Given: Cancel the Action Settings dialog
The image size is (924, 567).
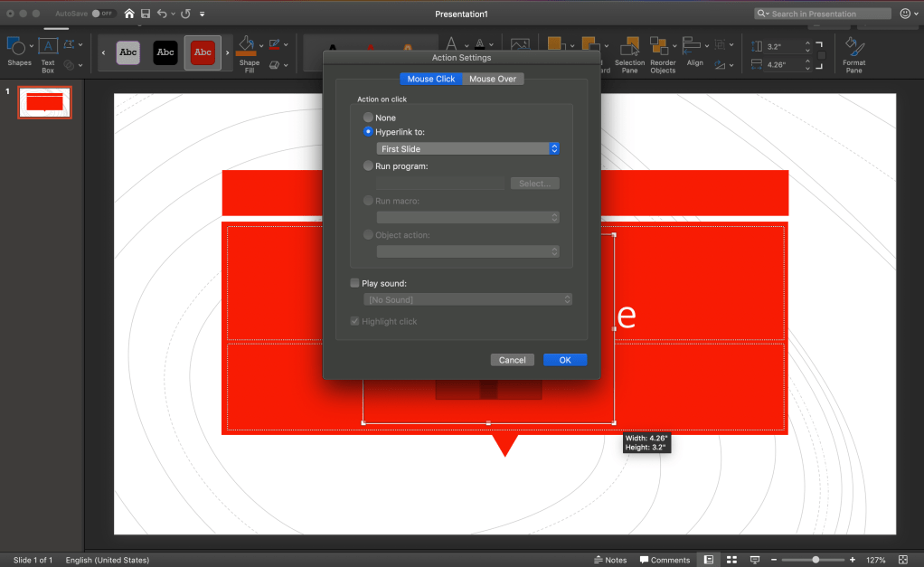Looking at the screenshot, I should (512, 360).
